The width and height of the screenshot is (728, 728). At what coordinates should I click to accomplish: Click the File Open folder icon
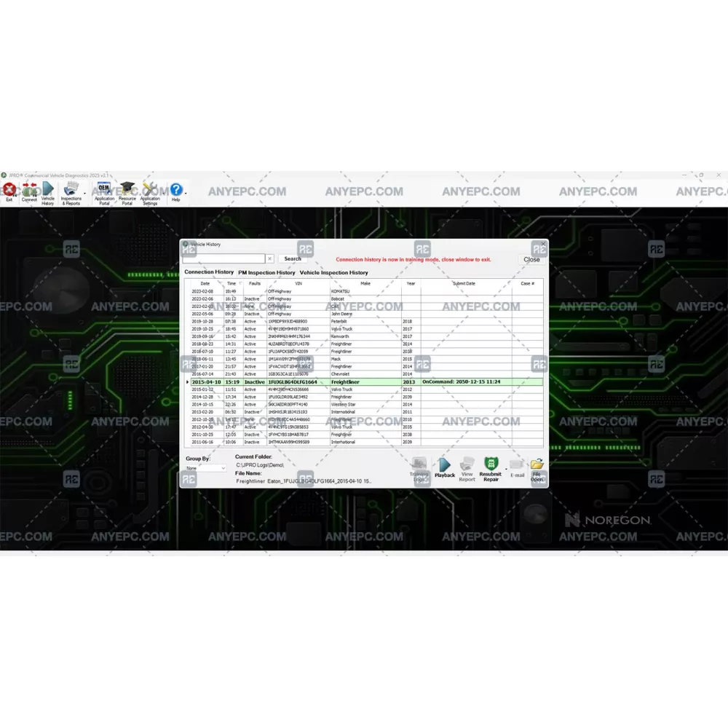537,466
